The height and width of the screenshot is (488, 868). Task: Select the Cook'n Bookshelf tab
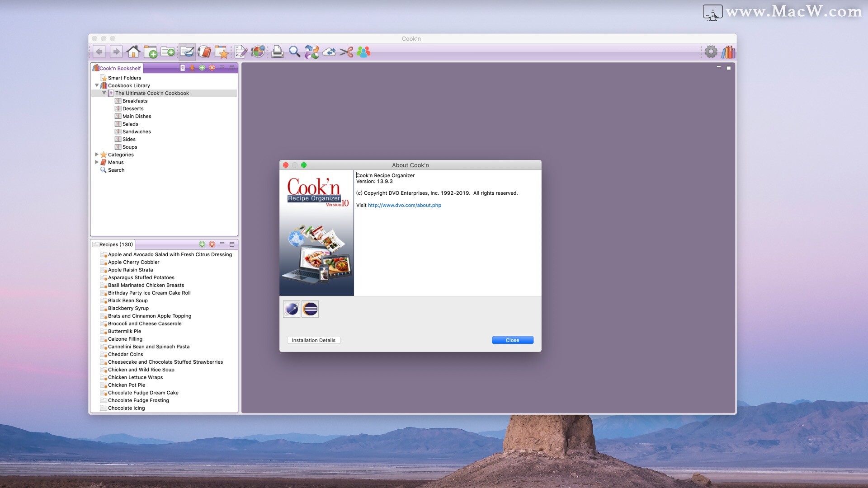[117, 68]
